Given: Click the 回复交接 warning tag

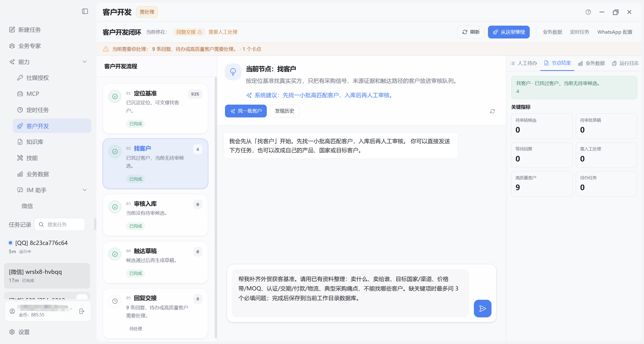Looking at the screenshot, I should (x=189, y=32).
